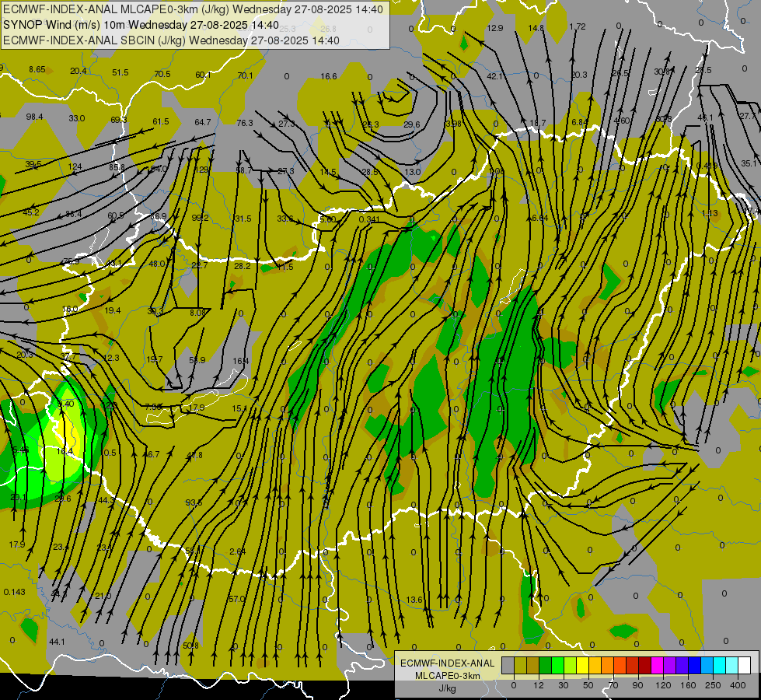Click the map value 0.143
The height and width of the screenshot is (700, 761).
point(14,592)
